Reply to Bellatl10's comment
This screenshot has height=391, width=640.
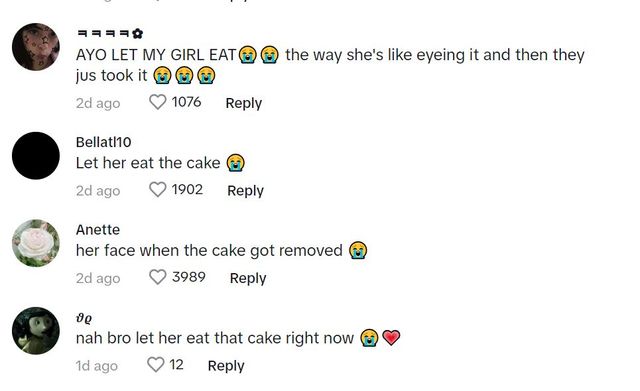[245, 191]
